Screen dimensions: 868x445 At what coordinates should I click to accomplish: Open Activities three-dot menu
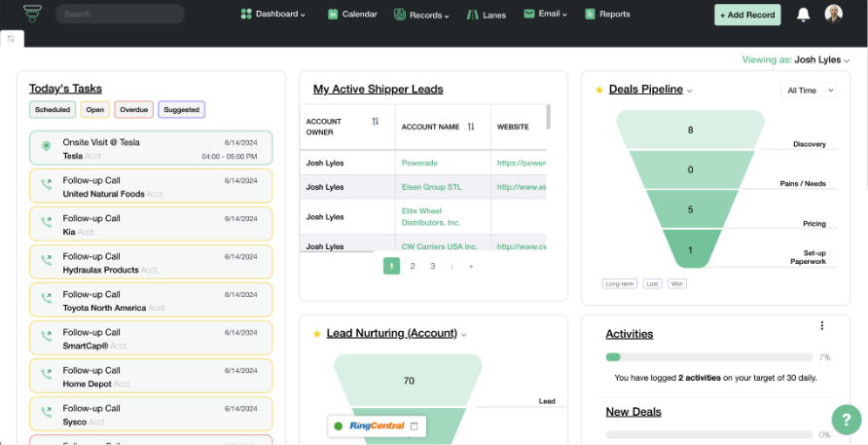pos(822,326)
